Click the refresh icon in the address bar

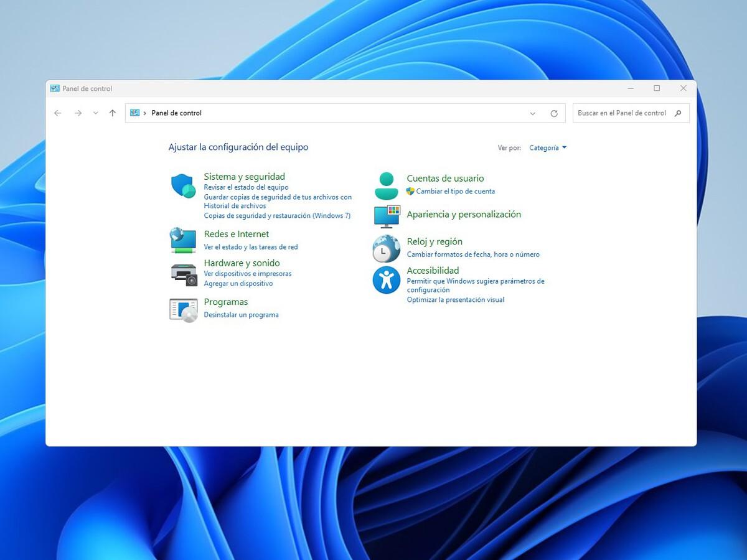pos(553,113)
